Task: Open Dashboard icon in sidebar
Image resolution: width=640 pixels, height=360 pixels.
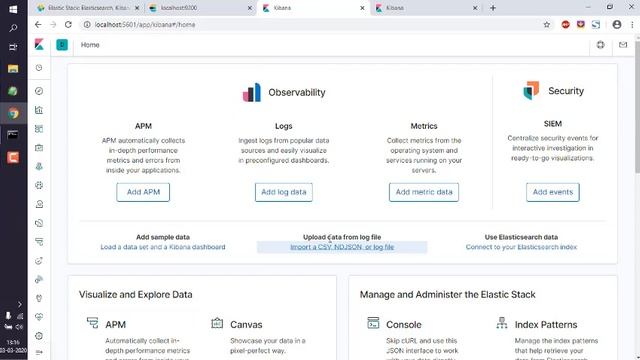Action: (x=39, y=129)
